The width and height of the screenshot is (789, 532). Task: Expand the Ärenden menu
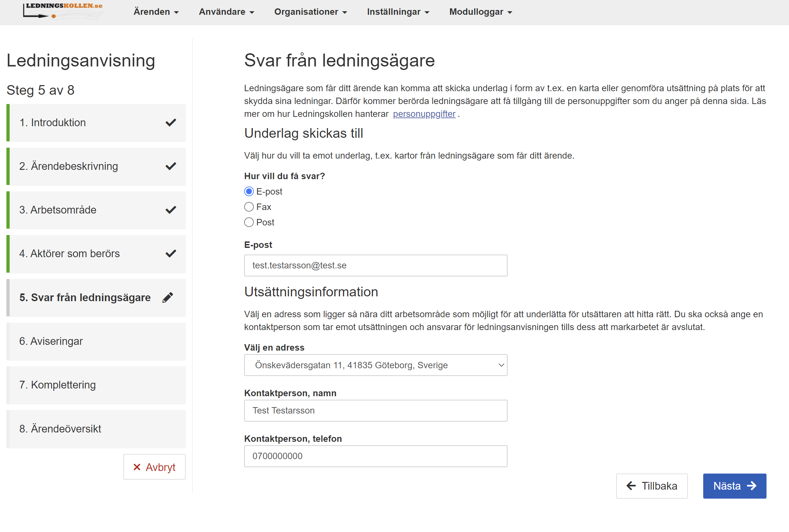click(x=156, y=12)
